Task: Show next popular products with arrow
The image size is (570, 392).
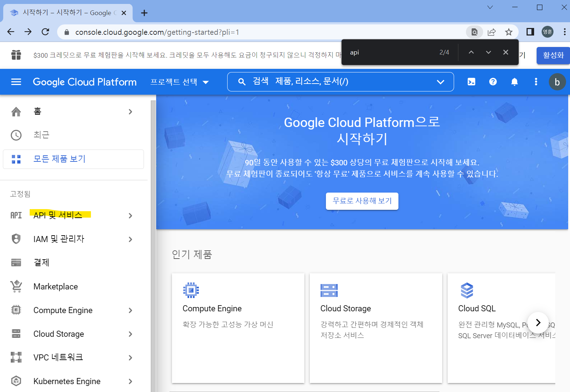Action: 538,322
